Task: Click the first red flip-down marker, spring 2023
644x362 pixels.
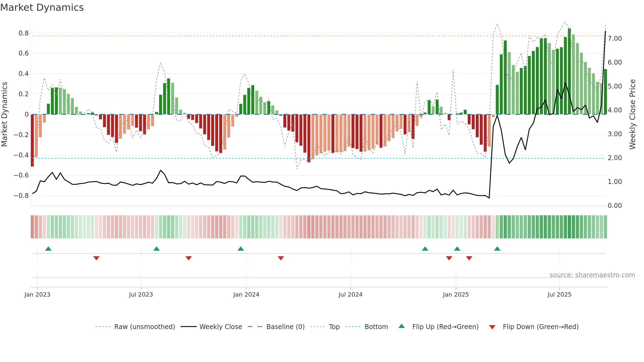Action: pyautogui.click(x=96, y=258)
